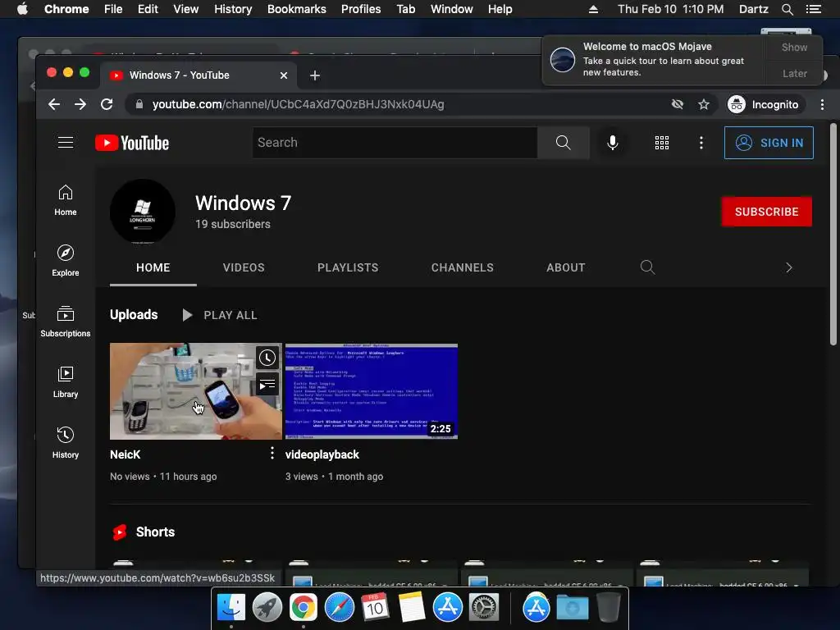
Task: Open the Windows 7 channel avatar
Action: 143,212
